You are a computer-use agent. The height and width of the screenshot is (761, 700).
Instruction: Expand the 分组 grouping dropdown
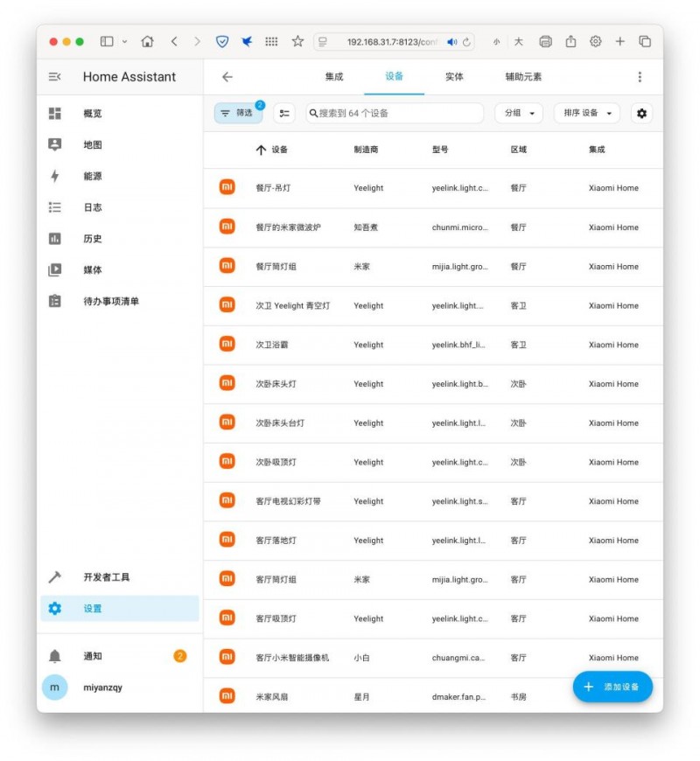(518, 113)
